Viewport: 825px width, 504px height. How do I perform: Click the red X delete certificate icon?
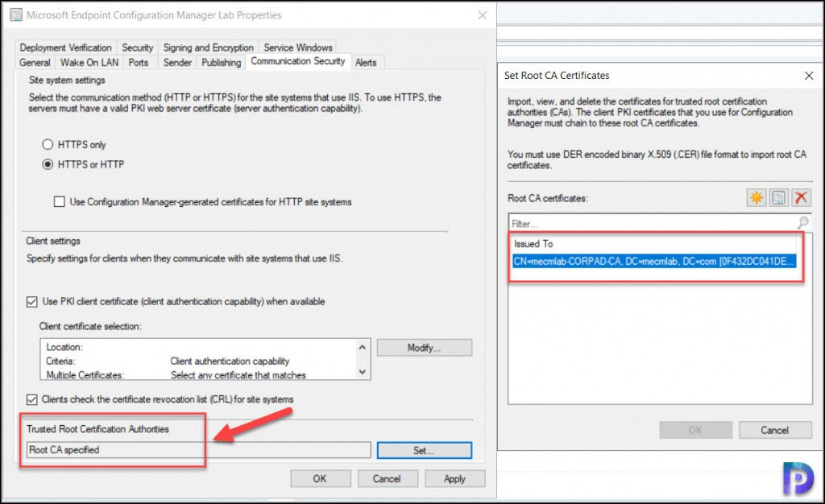click(x=801, y=197)
